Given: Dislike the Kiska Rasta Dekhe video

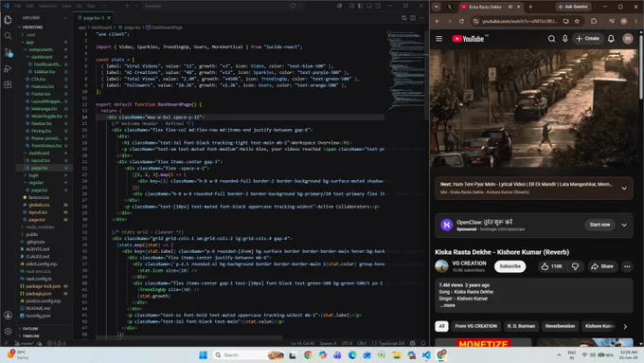Looking at the screenshot, I should click(x=576, y=266).
